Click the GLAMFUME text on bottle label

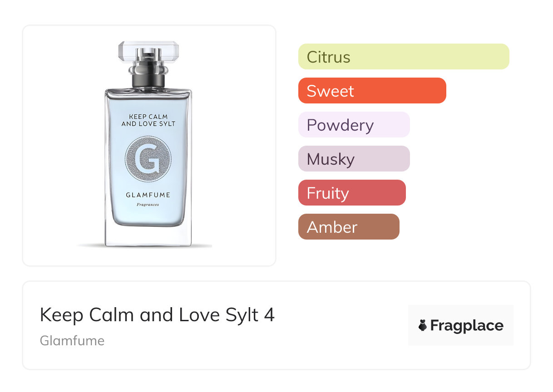coord(148,196)
